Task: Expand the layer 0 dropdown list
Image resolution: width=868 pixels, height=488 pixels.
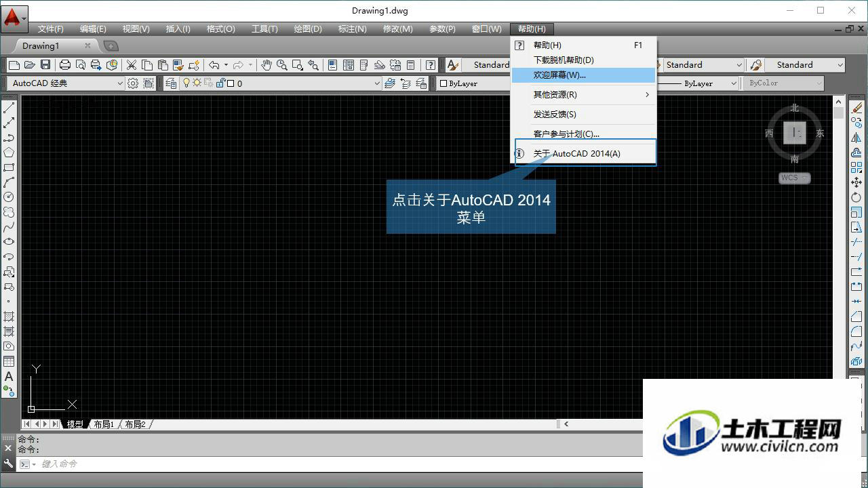Action: [377, 83]
